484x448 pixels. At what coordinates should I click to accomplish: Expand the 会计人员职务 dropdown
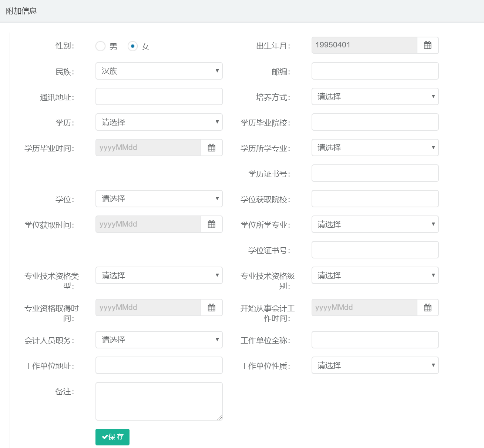(159, 340)
